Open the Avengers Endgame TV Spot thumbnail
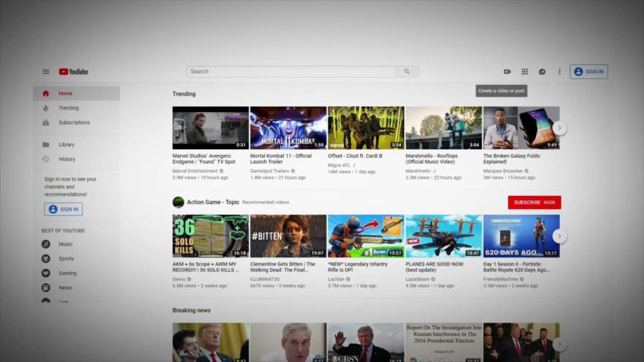The image size is (644, 362). click(211, 128)
